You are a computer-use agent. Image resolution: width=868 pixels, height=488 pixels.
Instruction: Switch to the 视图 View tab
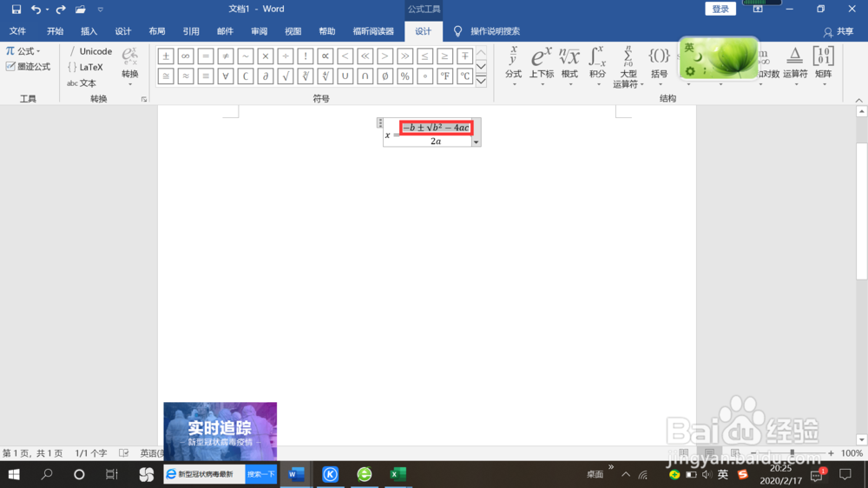293,31
